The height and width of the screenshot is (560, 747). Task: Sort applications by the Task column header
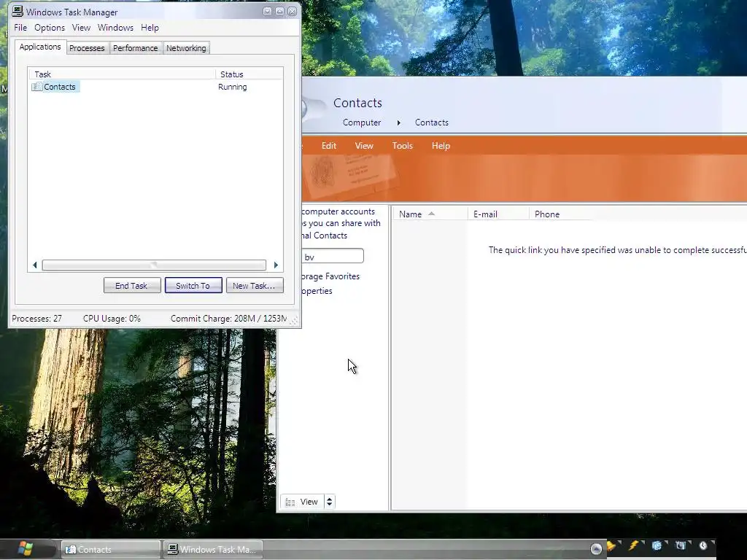[x=122, y=74]
